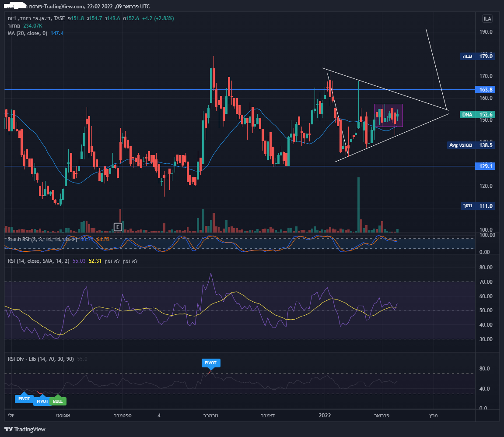504x437 pixels.
Task: Click the 163.8 horizontal line price label
Action: (485, 90)
